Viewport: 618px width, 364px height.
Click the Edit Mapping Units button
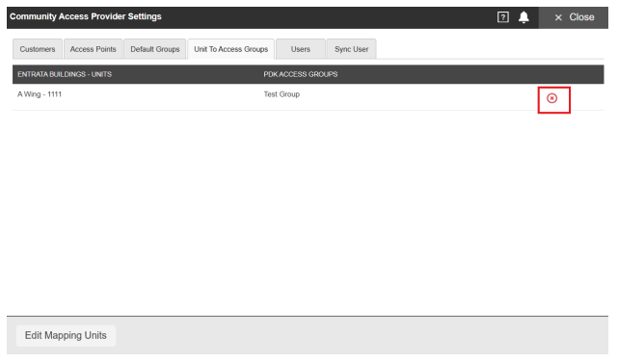pos(66,335)
